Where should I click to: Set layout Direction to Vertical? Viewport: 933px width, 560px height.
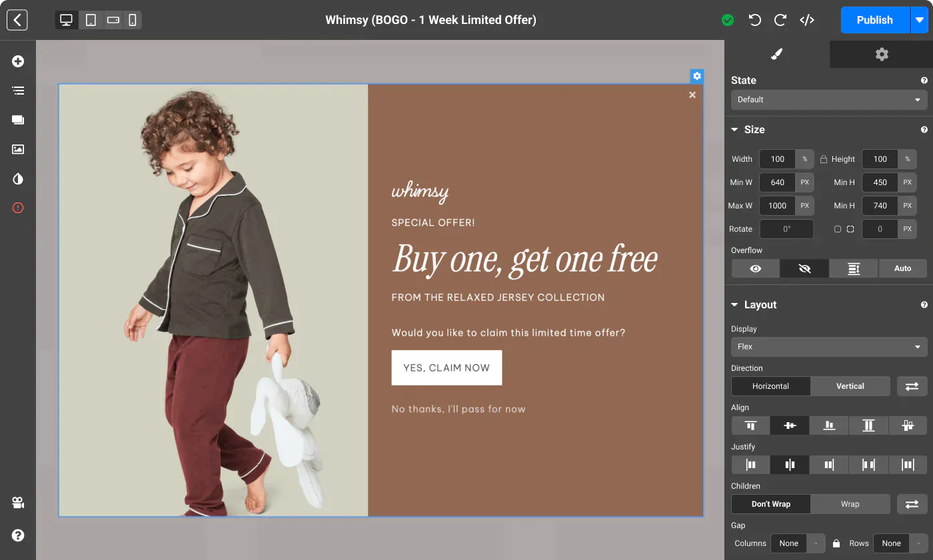coord(850,386)
